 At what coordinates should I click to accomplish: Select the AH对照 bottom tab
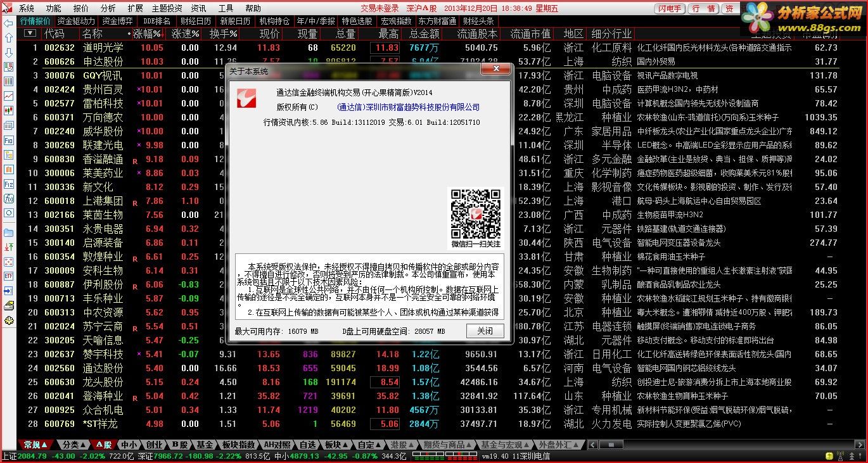pos(278,445)
